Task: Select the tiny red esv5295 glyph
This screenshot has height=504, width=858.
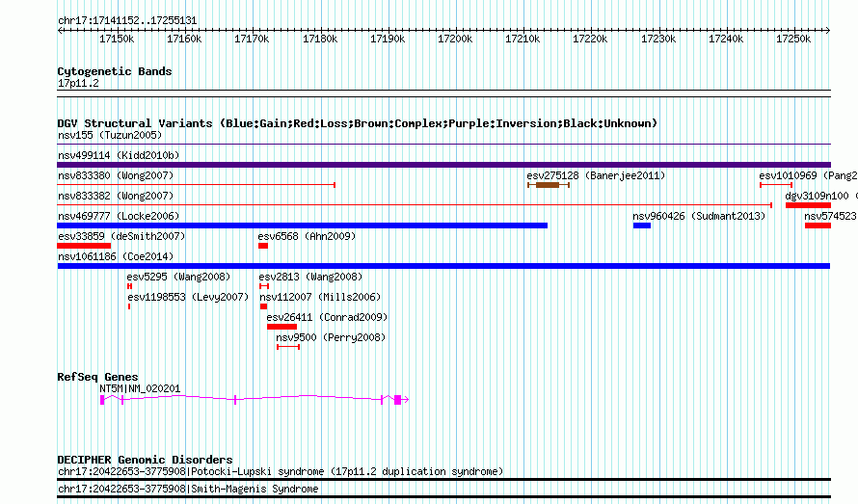Action: [x=130, y=286]
